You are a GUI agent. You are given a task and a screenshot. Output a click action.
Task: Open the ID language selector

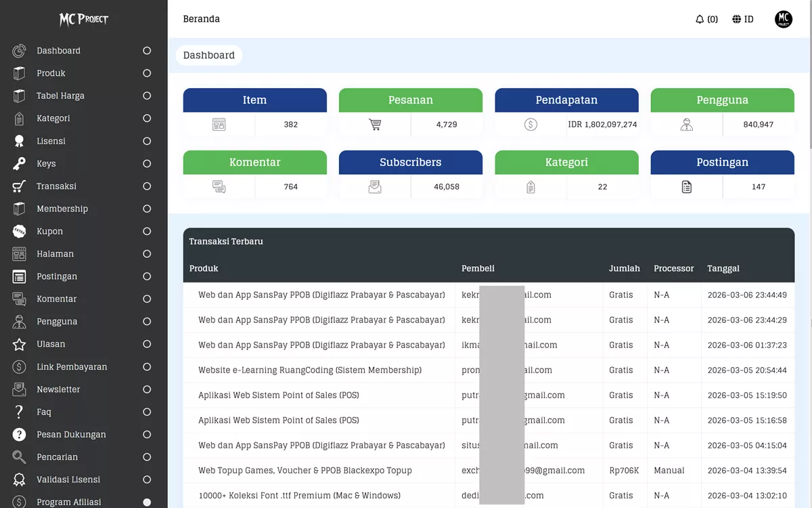742,19
